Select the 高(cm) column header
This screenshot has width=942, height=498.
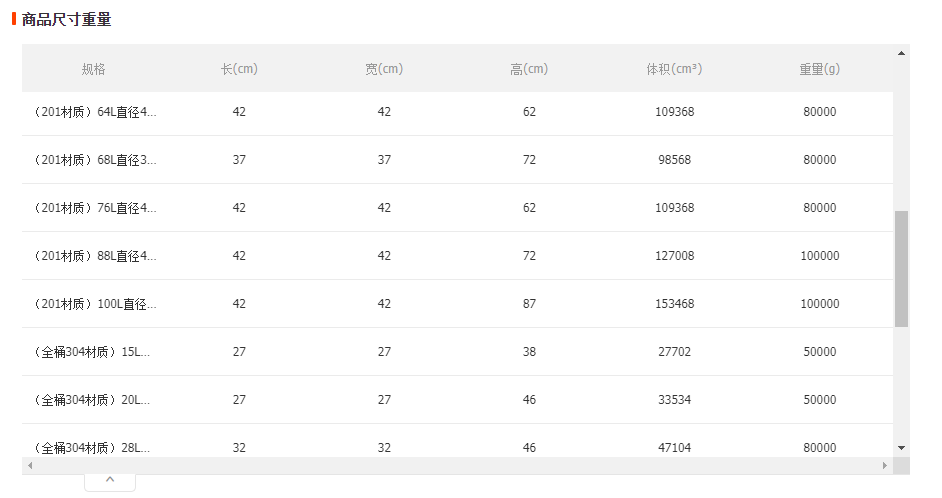(529, 69)
